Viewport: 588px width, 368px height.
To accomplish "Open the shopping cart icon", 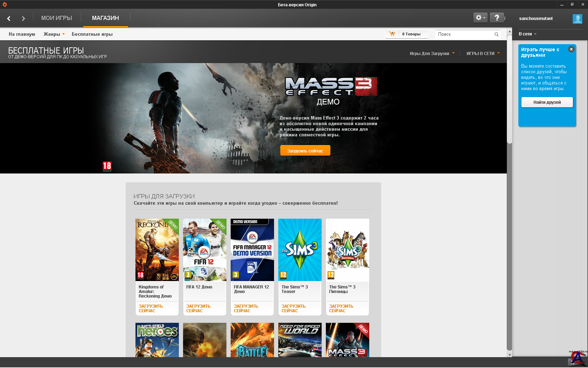I will pos(392,34).
